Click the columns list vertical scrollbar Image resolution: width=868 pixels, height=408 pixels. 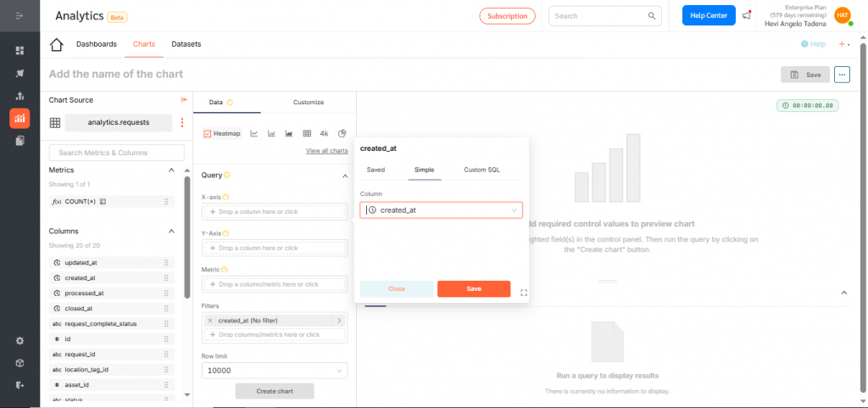[187, 238]
